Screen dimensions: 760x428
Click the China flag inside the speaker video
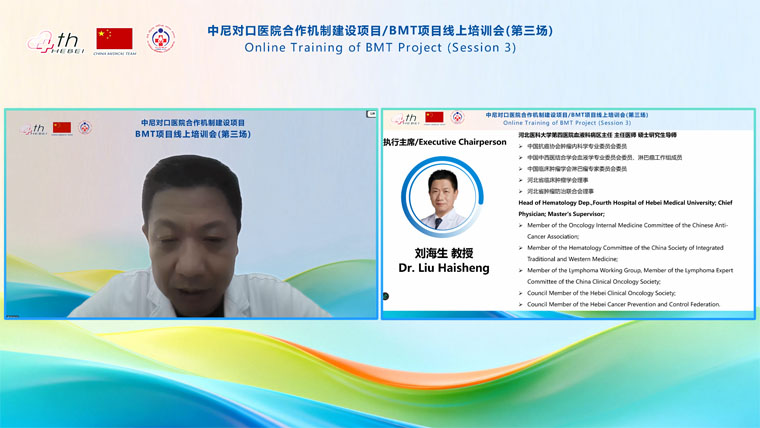(62, 128)
